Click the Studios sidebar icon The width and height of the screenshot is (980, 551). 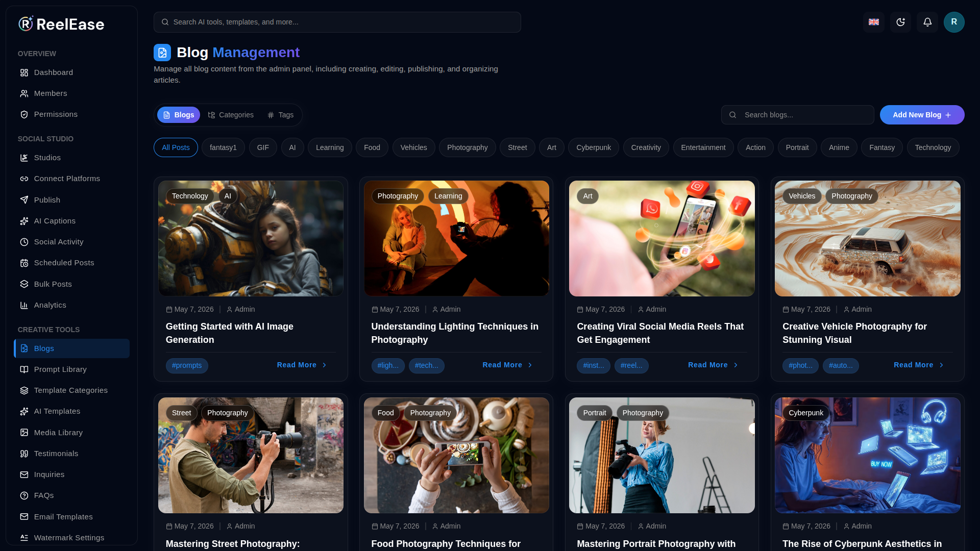24,158
